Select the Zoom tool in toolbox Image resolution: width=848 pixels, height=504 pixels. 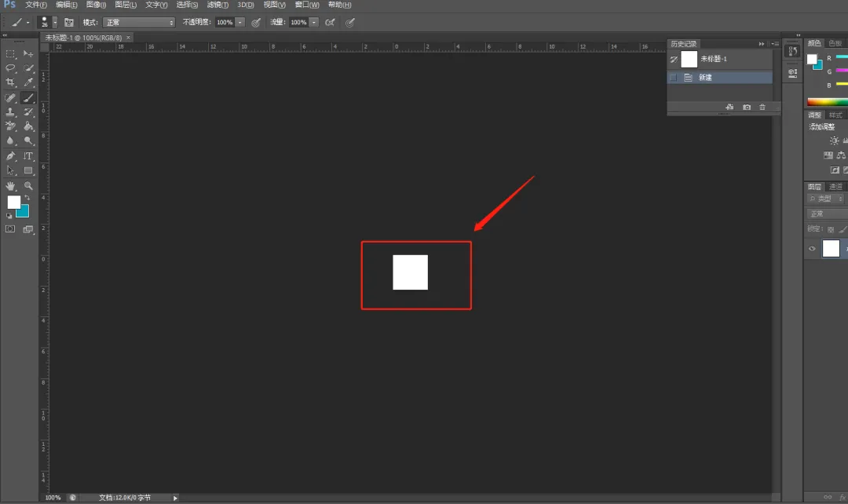click(x=28, y=185)
